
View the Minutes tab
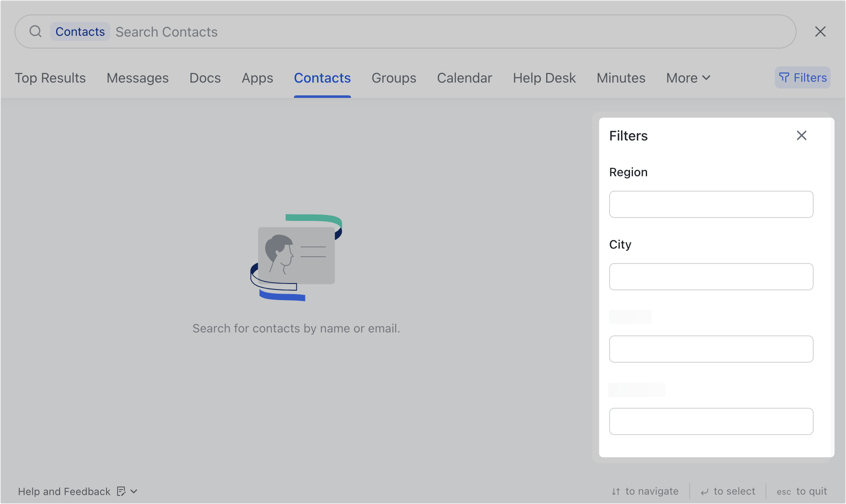621,78
